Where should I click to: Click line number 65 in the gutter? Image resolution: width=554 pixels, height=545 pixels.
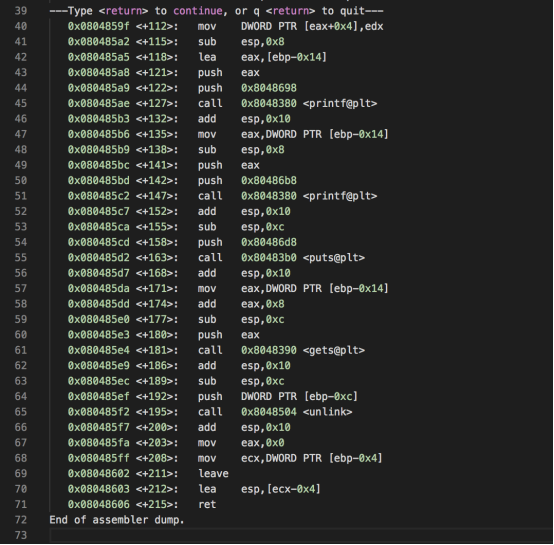pos(21,412)
